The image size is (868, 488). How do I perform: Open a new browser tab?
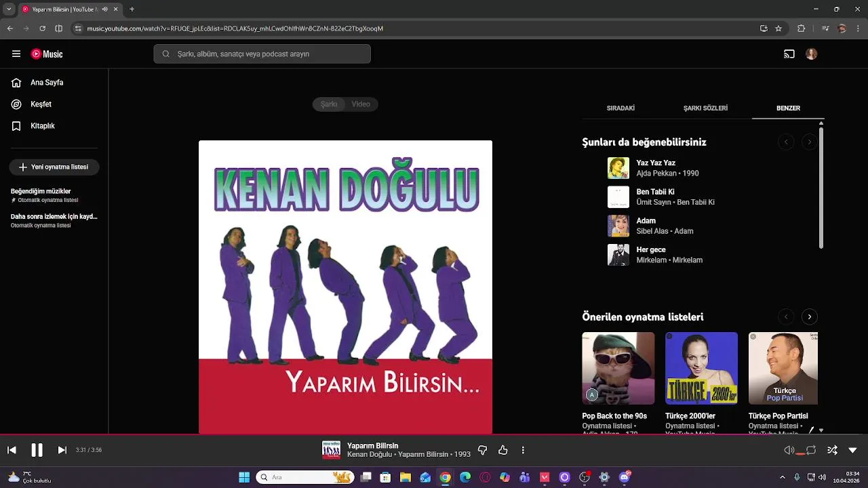pos(132,9)
